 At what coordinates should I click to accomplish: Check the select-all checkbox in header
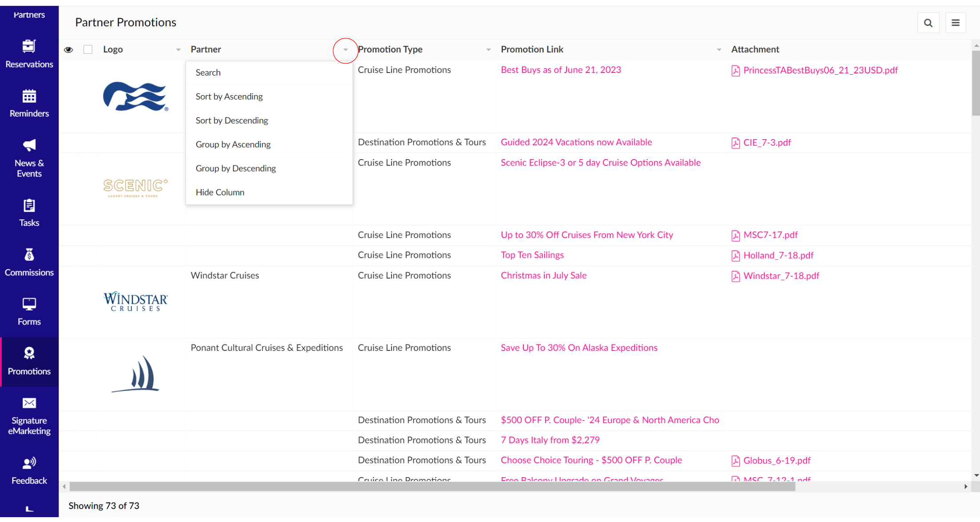[88, 49]
